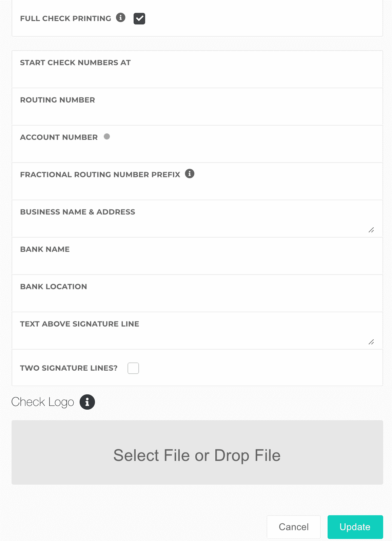
Task: Open the Check Logo info icon
Action: click(87, 402)
